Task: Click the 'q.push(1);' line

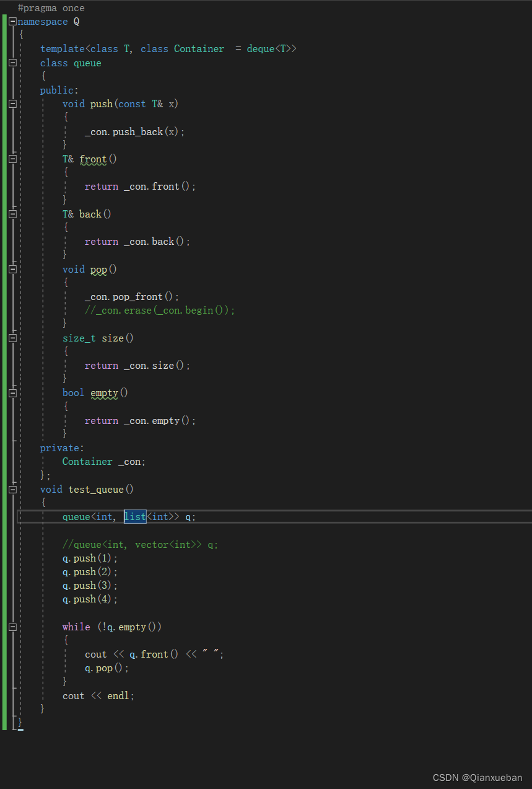Action: 90,558
